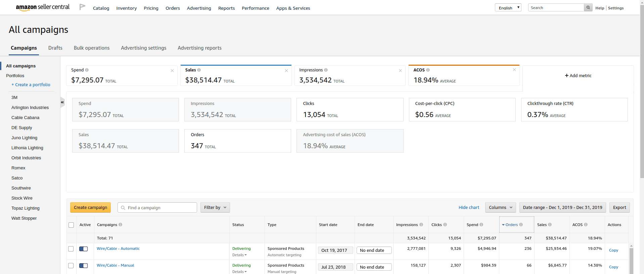Open No end date field for Wire/Cable - Automatic

point(374,250)
